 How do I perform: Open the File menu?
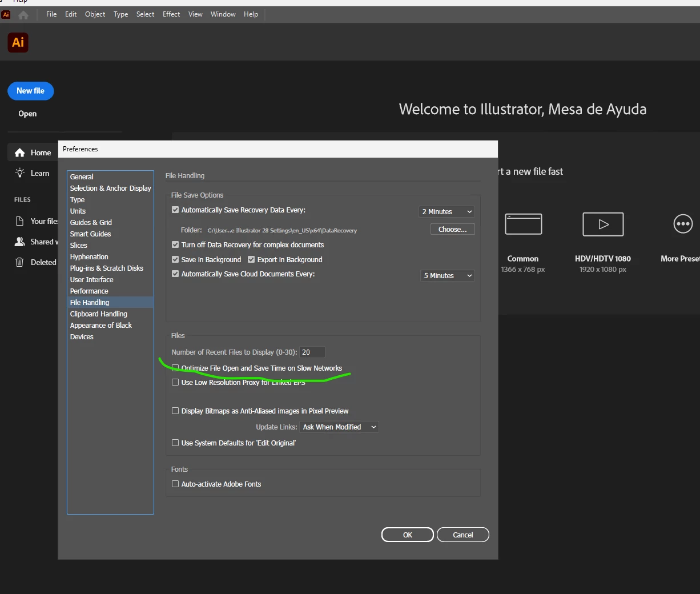(51, 14)
